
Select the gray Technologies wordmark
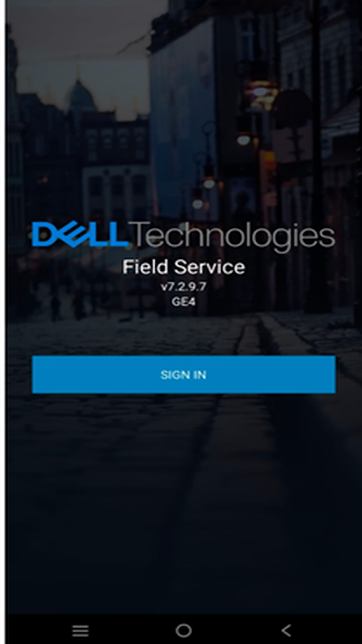[x=232, y=237]
